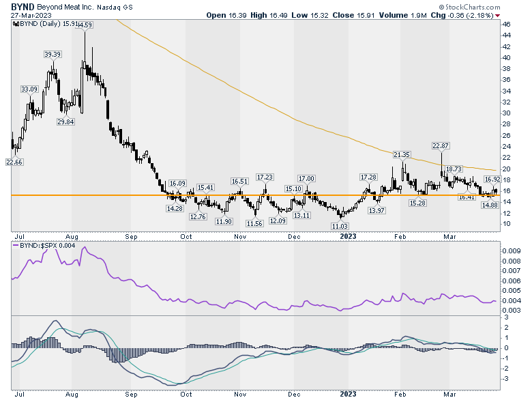Click the Open 16.39 value
Image resolution: width=532 pixels, height=400 pixels.
coord(226,15)
